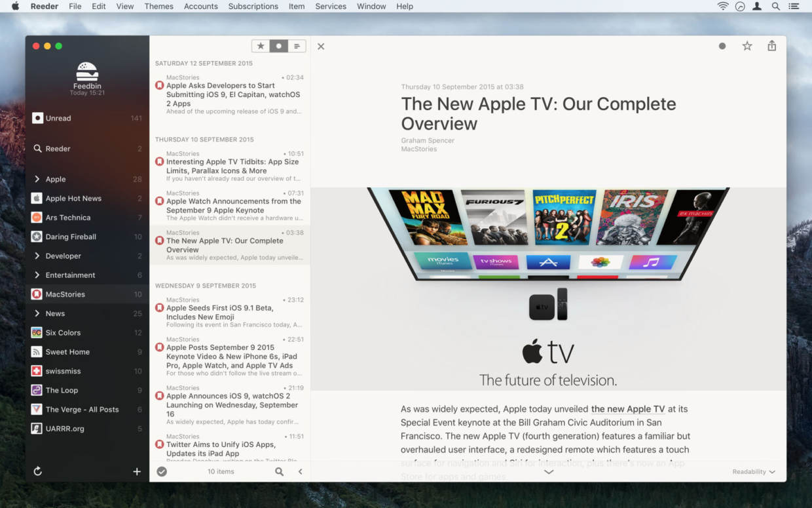Screen dimensions: 812x508
Task: Toggle article unread status dot
Action: click(722, 47)
